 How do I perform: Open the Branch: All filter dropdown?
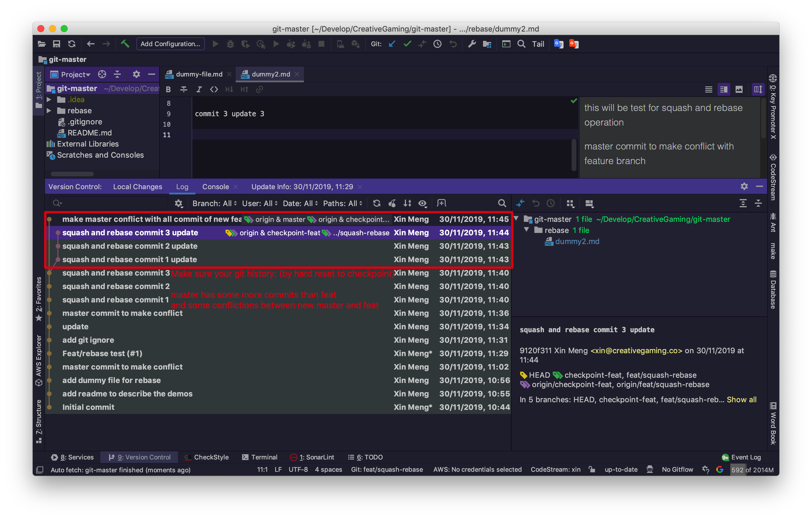(214, 203)
